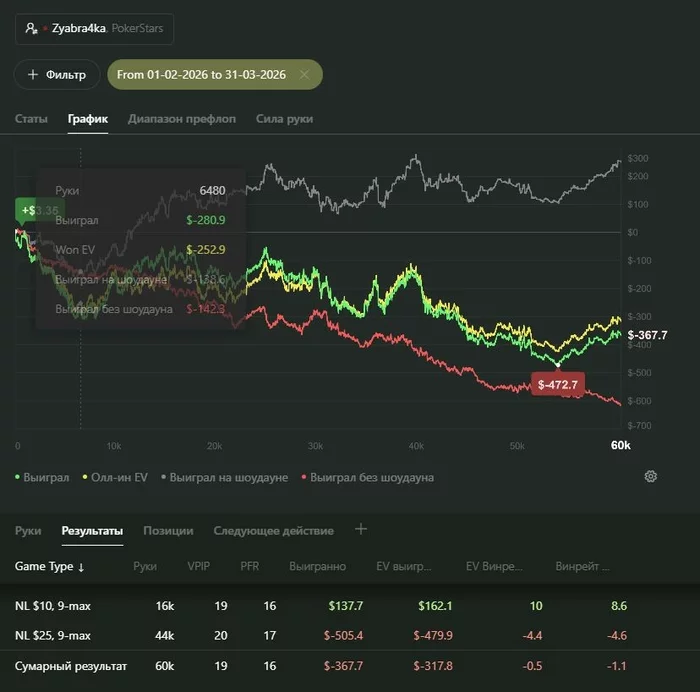Open the Диапазон префлоп tab

[182, 119]
